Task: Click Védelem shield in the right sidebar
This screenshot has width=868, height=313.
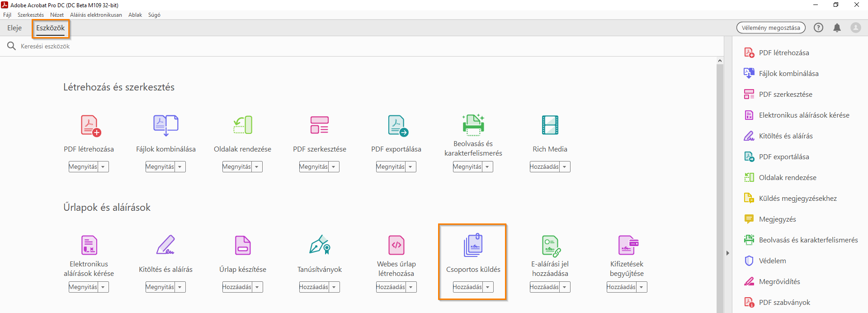Action: (765, 261)
